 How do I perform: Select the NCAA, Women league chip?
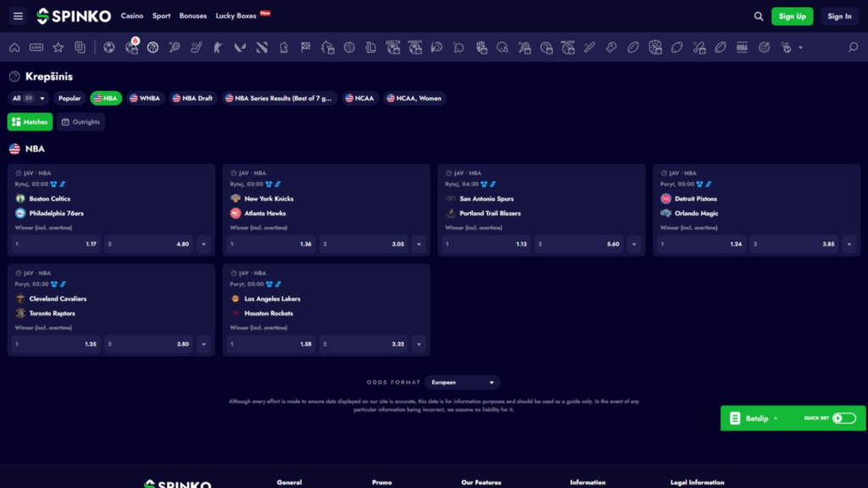(x=414, y=98)
